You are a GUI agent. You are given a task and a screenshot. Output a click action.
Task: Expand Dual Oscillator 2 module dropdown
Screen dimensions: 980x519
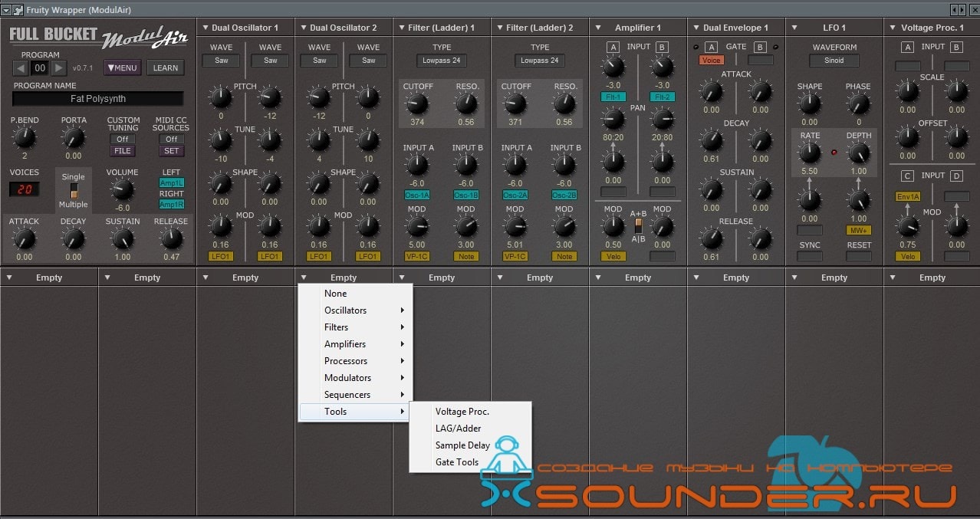point(303,28)
